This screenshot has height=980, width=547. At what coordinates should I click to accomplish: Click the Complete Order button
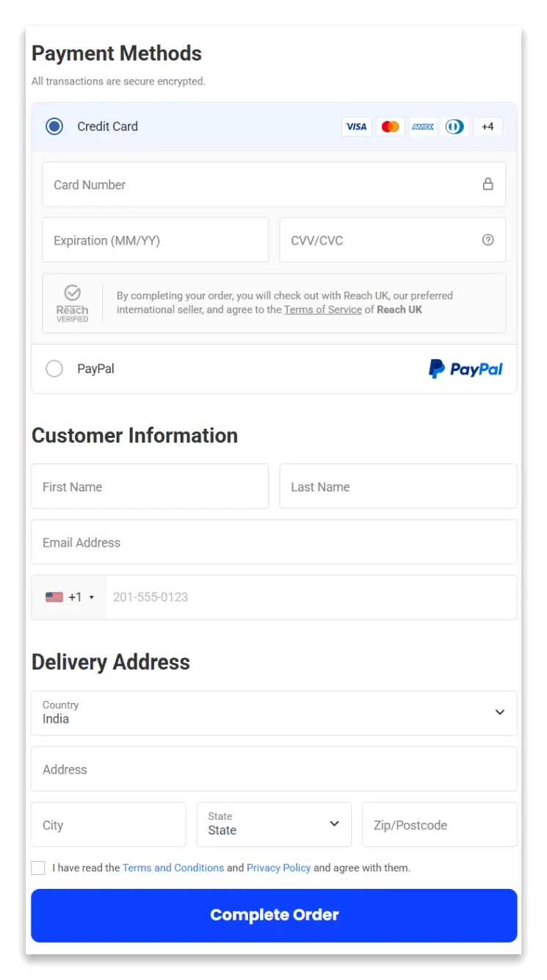coord(274,915)
